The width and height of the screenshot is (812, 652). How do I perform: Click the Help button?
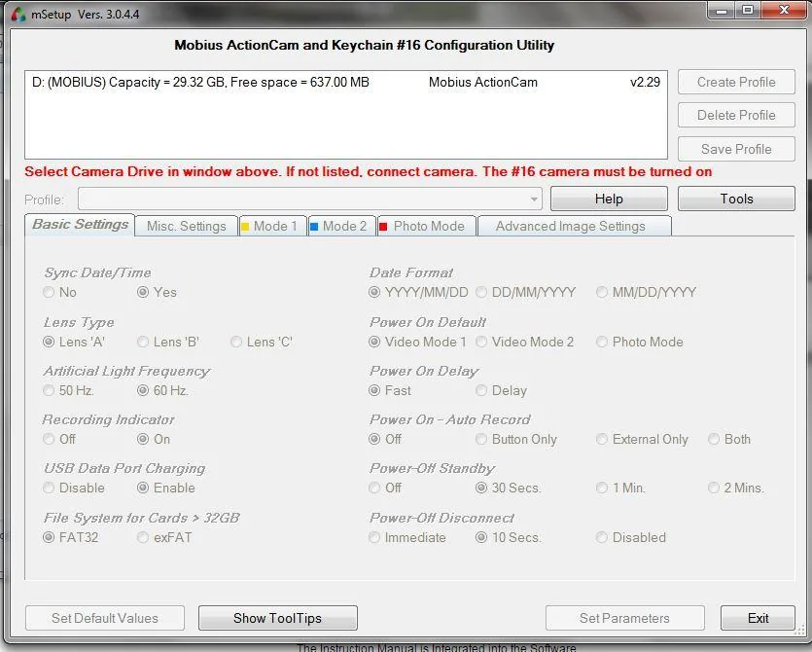609,199
